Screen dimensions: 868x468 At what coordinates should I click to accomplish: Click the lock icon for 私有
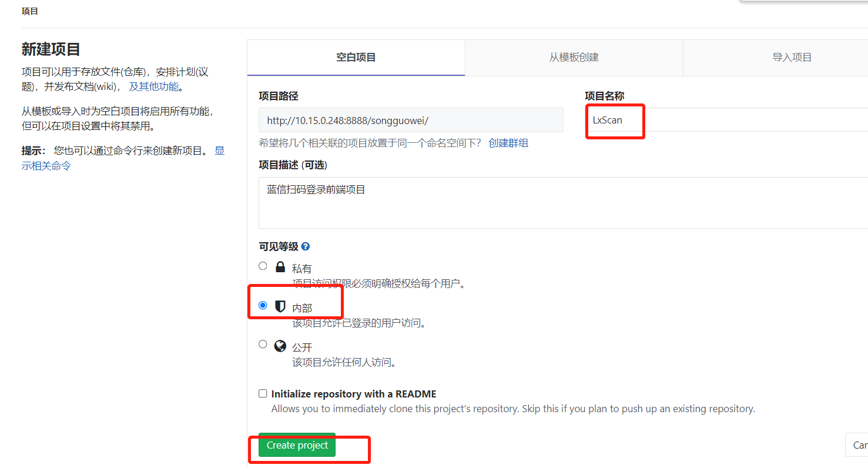point(280,267)
